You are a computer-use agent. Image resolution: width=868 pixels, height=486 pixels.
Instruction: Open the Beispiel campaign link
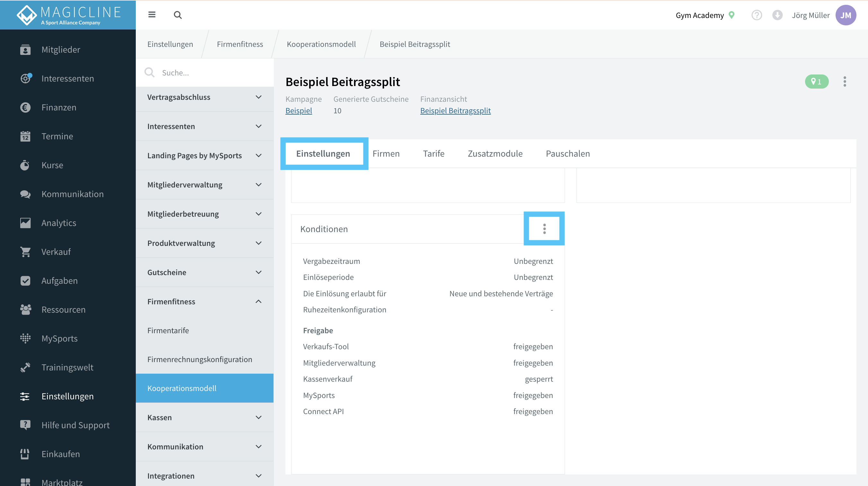299,110
